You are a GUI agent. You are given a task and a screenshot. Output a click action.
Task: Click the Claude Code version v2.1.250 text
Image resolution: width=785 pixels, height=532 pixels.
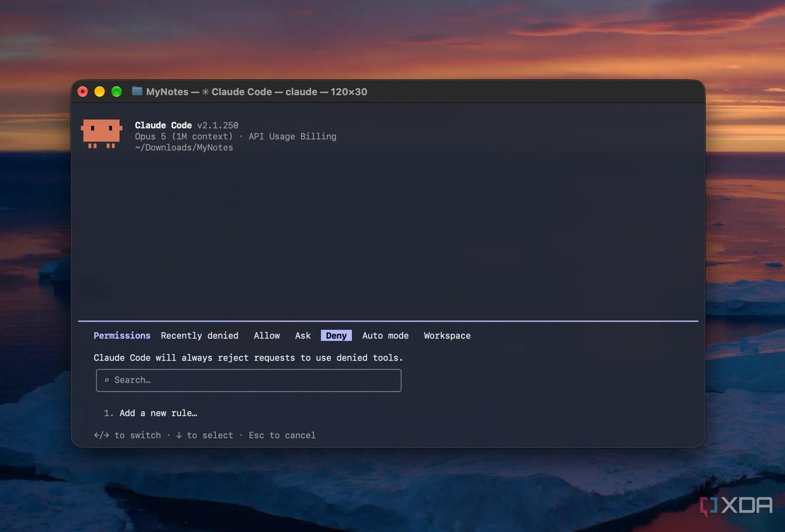[218, 126]
